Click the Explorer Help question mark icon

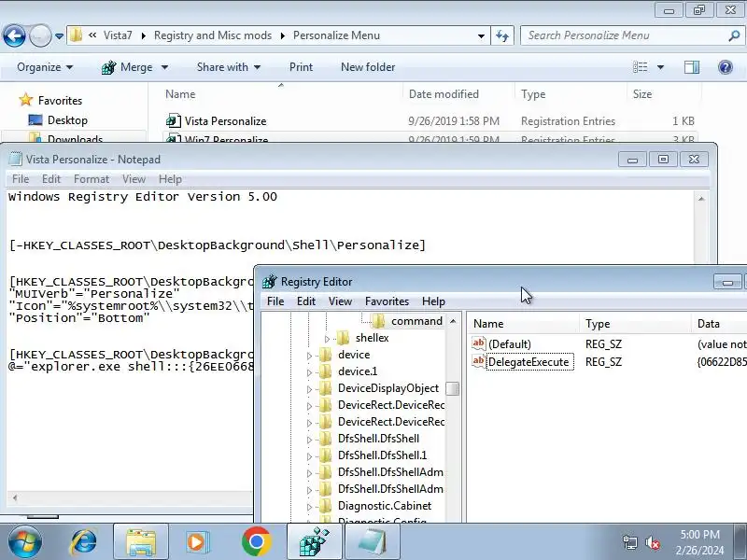[x=726, y=67]
